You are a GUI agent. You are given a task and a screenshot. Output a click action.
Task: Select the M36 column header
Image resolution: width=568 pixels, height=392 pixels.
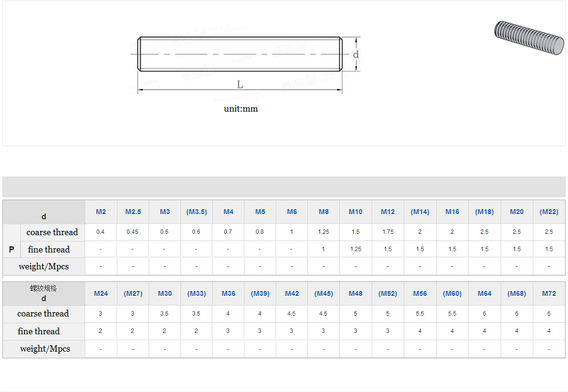coord(228,293)
